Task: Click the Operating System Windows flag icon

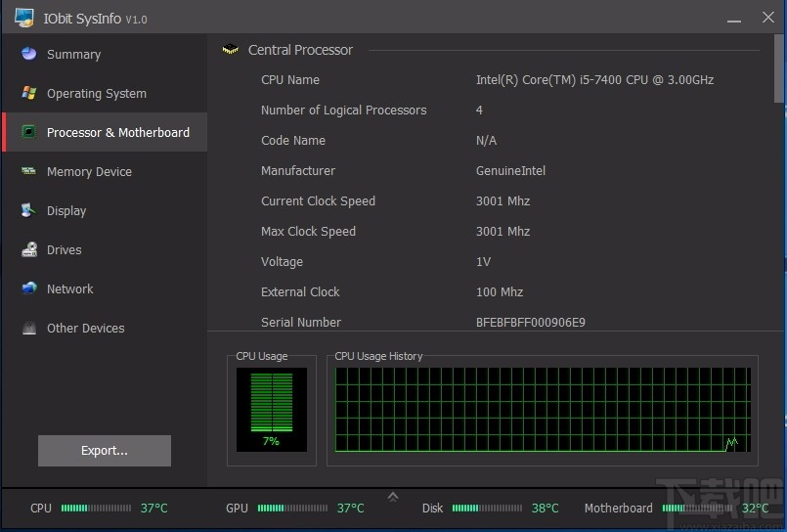Action: coord(29,93)
